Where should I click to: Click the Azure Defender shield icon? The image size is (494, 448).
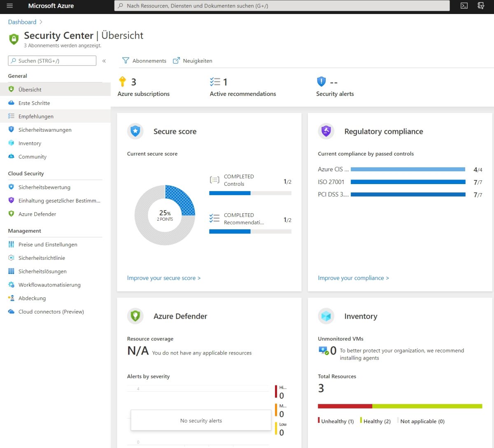[x=135, y=316]
